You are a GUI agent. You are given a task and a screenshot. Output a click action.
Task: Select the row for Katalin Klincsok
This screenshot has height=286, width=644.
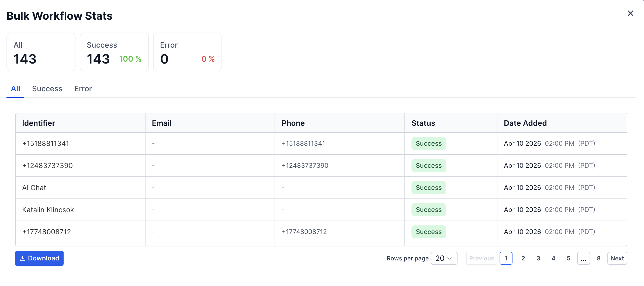(48, 210)
